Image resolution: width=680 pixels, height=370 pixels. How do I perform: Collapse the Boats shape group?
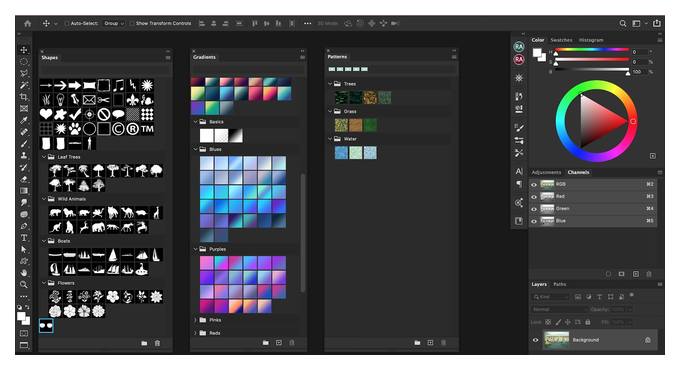(x=44, y=241)
